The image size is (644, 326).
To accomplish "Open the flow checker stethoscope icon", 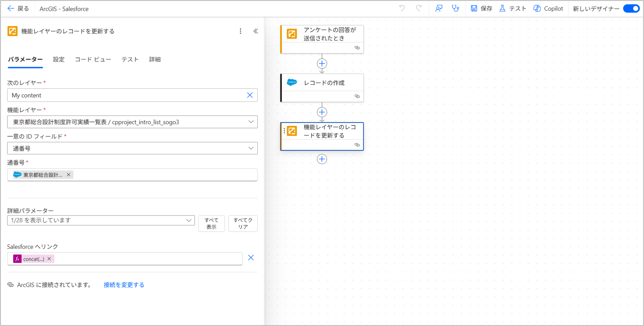I will [x=455, y=8].
